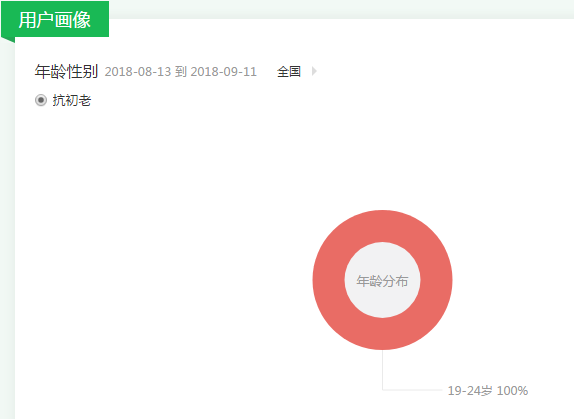Click the start date 2018-08-13
The height and width of the screenshot is (419, 574).
pos(138,72)
